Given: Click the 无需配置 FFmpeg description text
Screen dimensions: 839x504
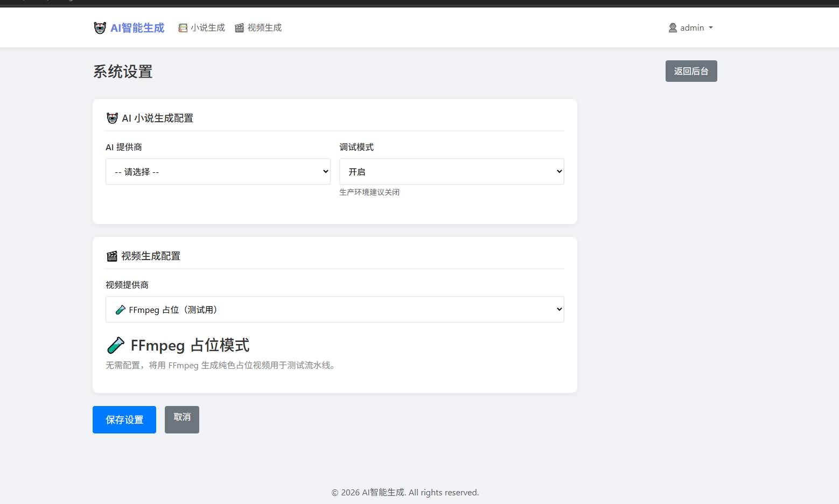Looking at the screenshot, I should point(222,365).
